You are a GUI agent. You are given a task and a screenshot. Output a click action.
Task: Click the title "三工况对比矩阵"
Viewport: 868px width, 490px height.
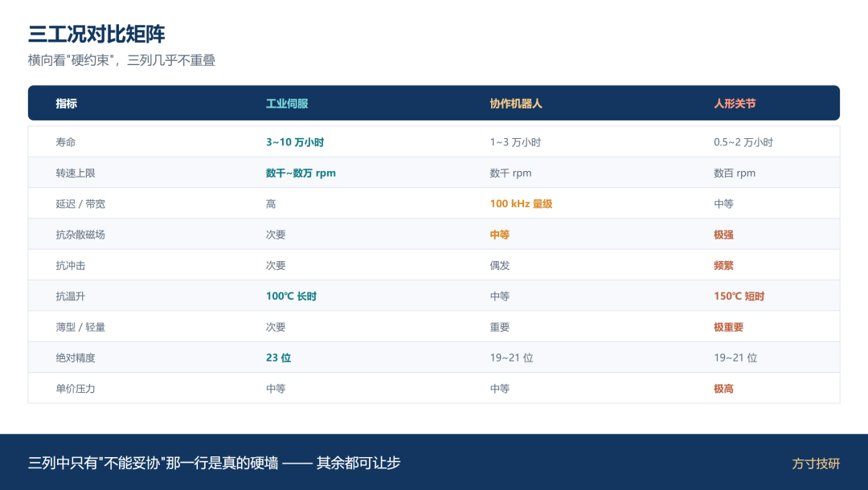click(x=97, y=35)
